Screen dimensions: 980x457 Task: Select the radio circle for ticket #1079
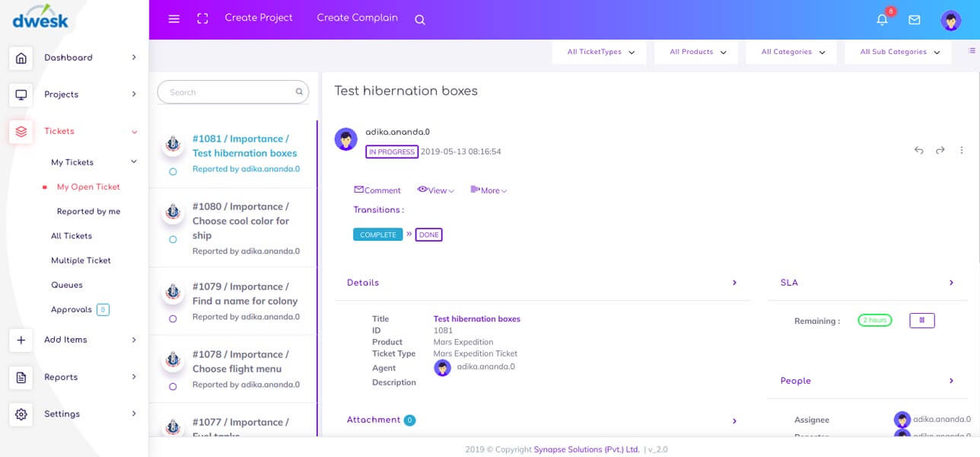(x=173, y=318)
